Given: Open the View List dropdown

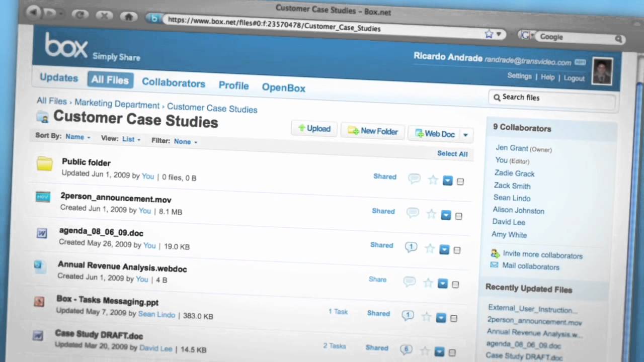Looking at the screenshot, I should pyautogui.click(x=131, y=139).
